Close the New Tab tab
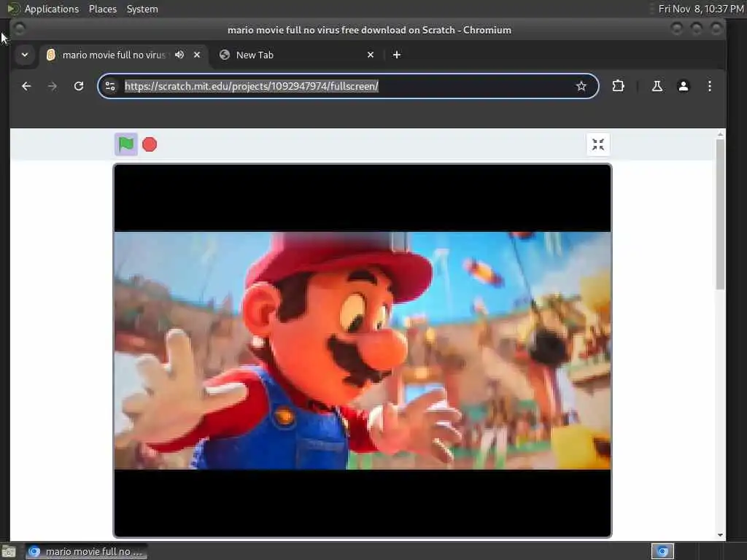This screenshot has width=747, height=560. 371,55
